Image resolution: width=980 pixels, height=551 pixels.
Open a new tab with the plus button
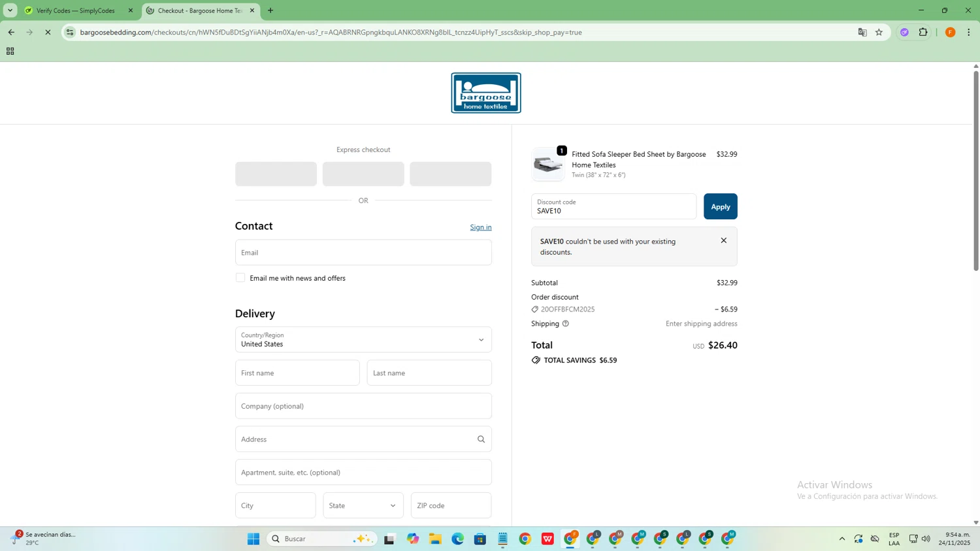(270, 10)
